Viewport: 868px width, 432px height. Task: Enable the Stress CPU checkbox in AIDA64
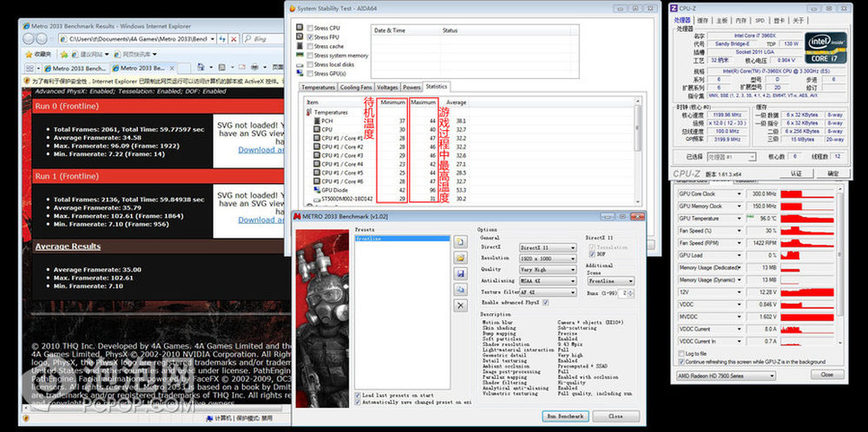pos(310,28)
